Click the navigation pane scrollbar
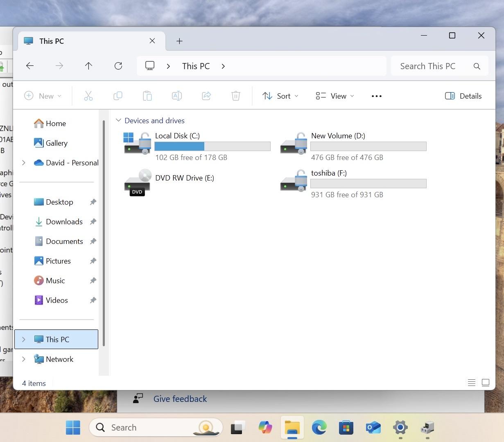The height and width of the screenshot is (442, 504). pos(104,233)
